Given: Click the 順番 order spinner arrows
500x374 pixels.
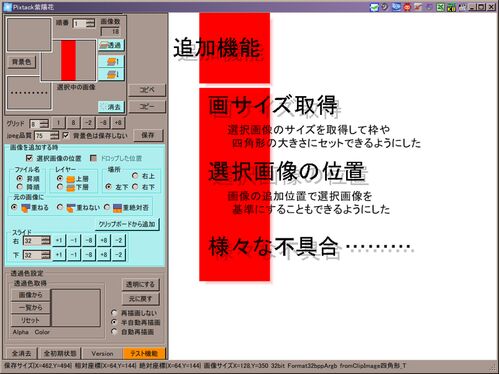Looking at the screenshot, I should [90, 23].
